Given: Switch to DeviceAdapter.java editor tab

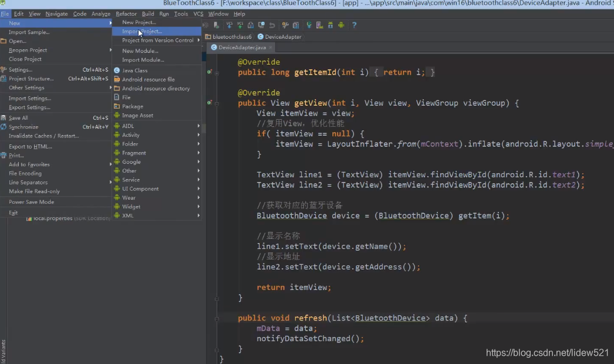Looking at the screenshot, I should click(242, 48).
